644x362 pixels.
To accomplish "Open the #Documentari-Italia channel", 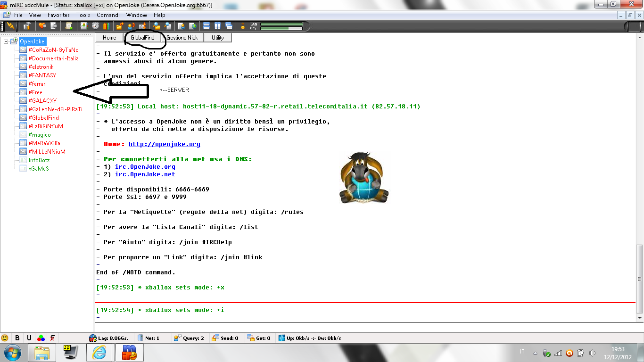I will pos(53,58).
